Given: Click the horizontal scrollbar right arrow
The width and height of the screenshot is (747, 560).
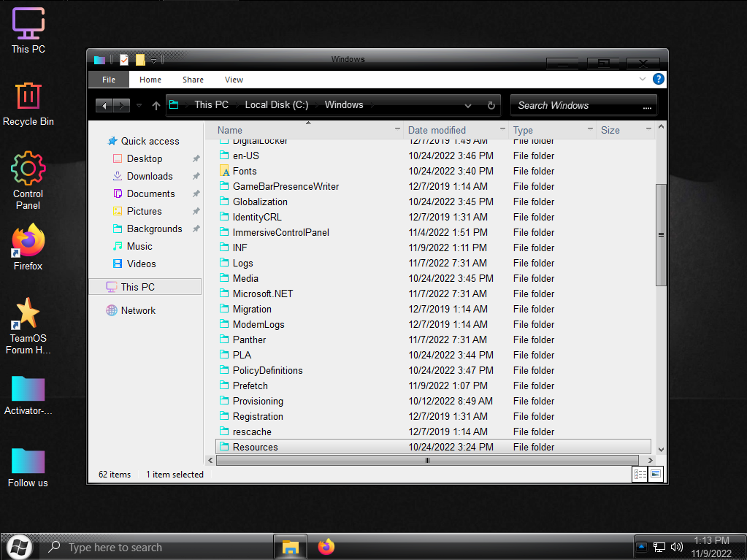Looking at the screenshot, I should click(650, 460).
